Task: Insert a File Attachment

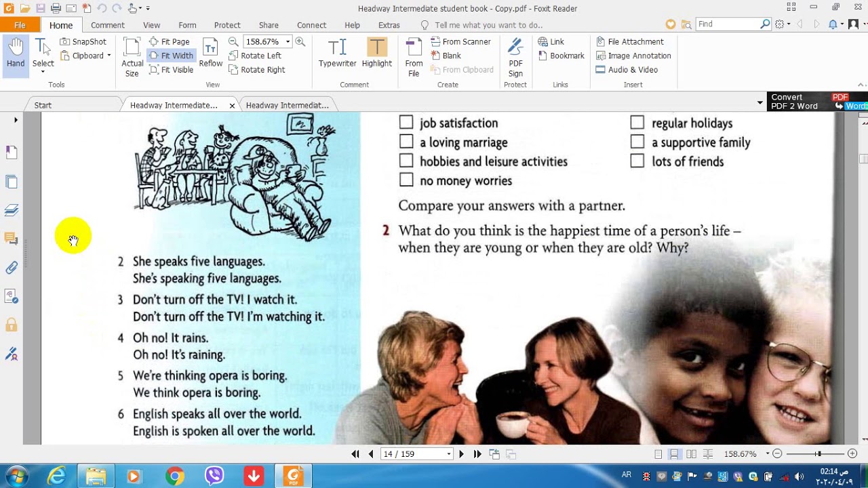Action: pos(629,41)
